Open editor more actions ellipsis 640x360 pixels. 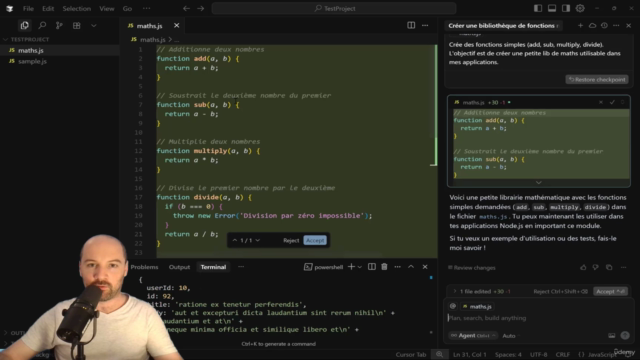pyautogui.click(x=425, y=25)
